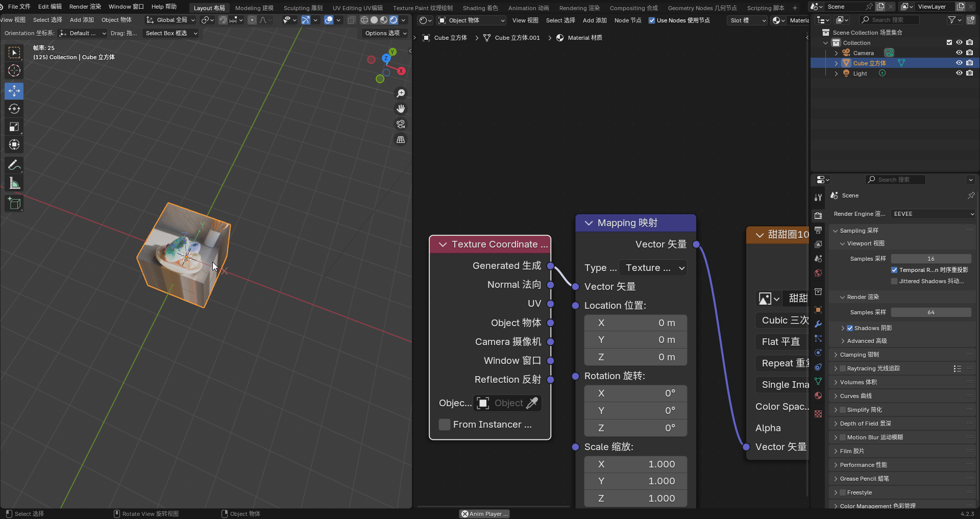Screen dimensions: 980x519
Task: Enable the Raytracing checkbox
Action: click(843, 368)
